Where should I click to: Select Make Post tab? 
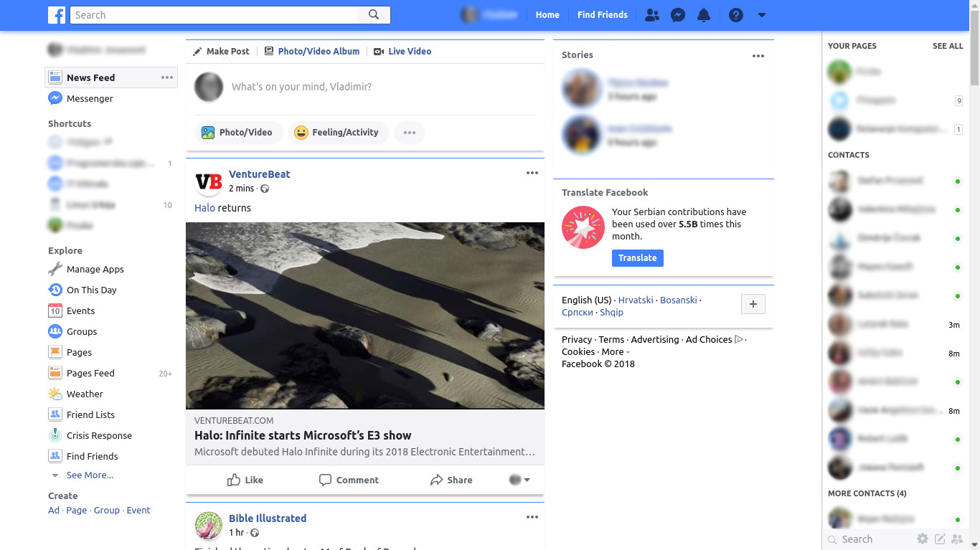coord(221,51)
